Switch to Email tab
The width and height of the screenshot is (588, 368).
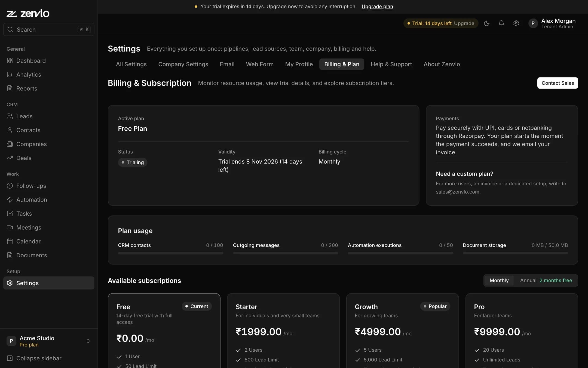click(x=227, y=64)
